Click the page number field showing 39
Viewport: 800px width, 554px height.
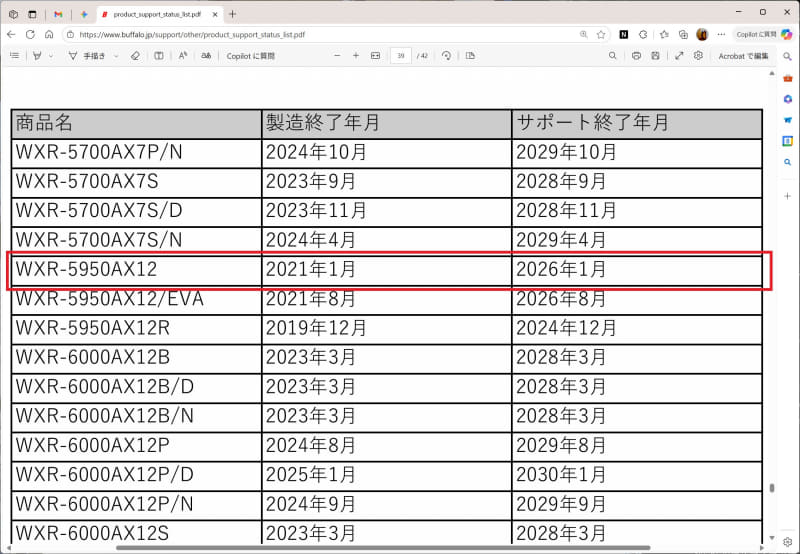[401, 56]
